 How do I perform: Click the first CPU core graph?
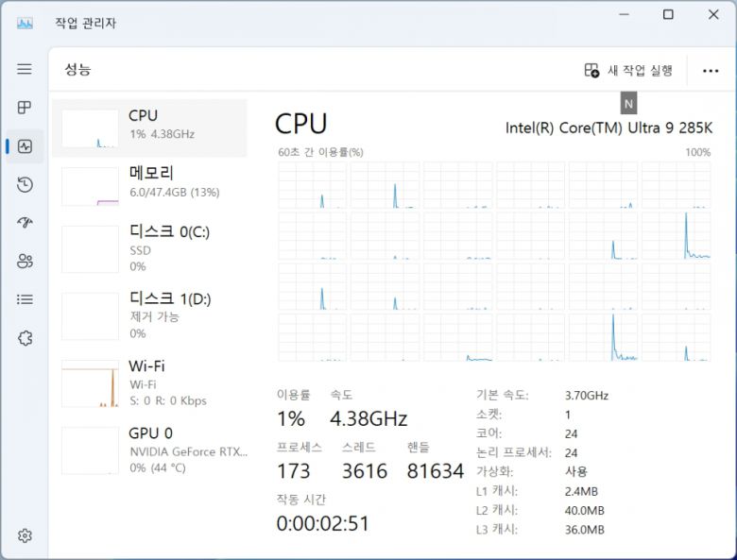pos(312,185)
